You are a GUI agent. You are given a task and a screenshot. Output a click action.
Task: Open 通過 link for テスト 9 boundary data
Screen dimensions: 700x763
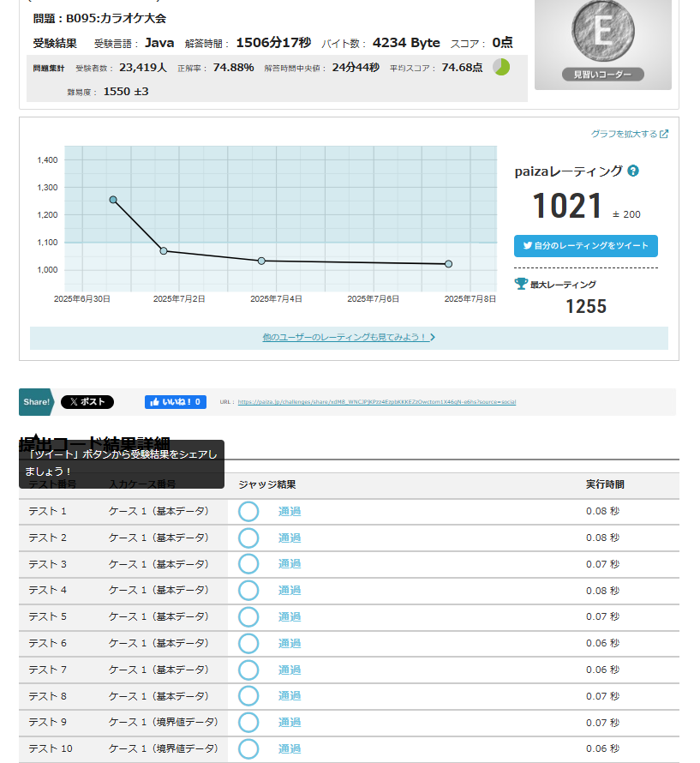[290, 723]
